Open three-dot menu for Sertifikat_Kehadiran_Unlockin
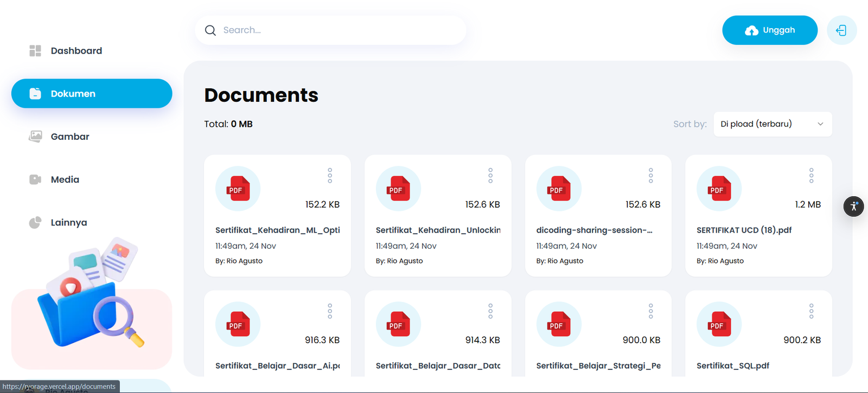Viewport: 868px width, 393px height. click(490, 175)
